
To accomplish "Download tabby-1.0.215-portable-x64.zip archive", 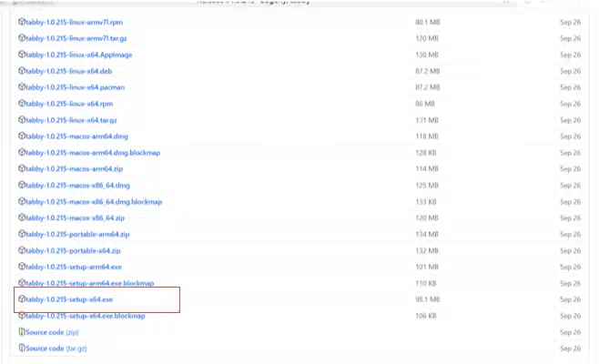I will point(73,250).
